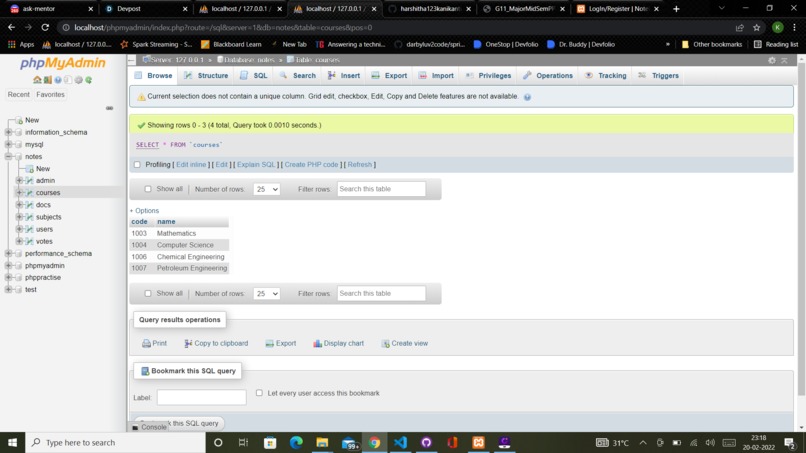
Task: Open the page settings gear icon
Action: coord(772,60)
